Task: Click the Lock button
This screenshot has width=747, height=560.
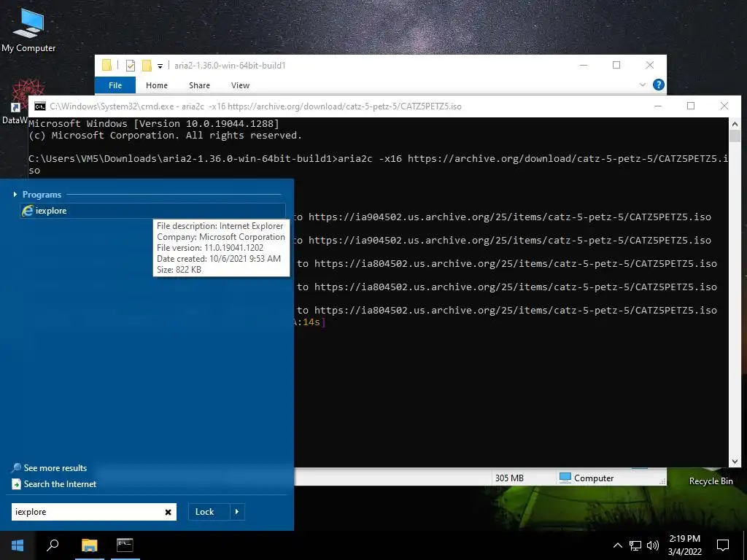Action: (x=209, y=512)
